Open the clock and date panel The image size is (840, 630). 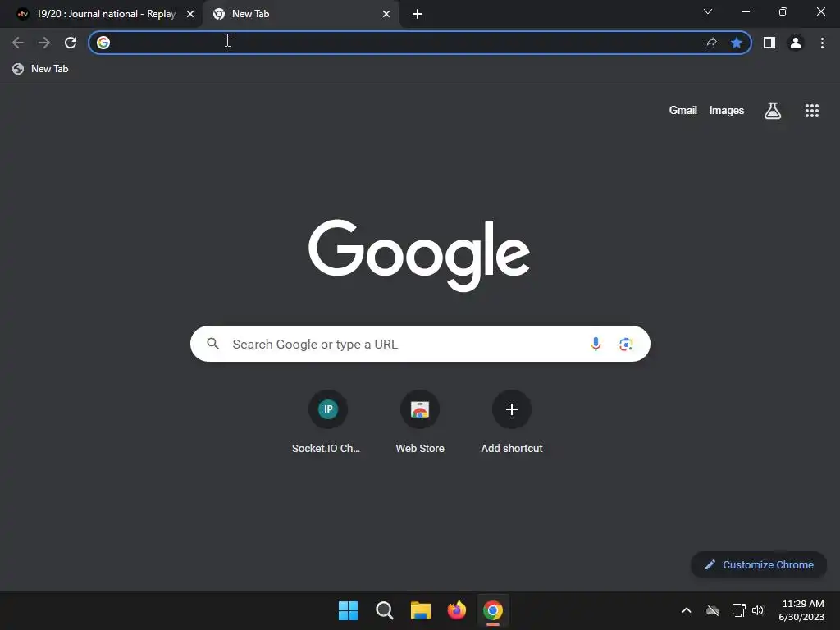tap(801, 610)
